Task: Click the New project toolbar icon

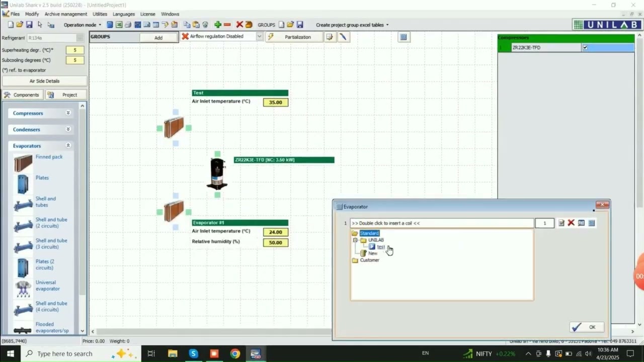Action: pyautogui.click(x=11, y=25)
